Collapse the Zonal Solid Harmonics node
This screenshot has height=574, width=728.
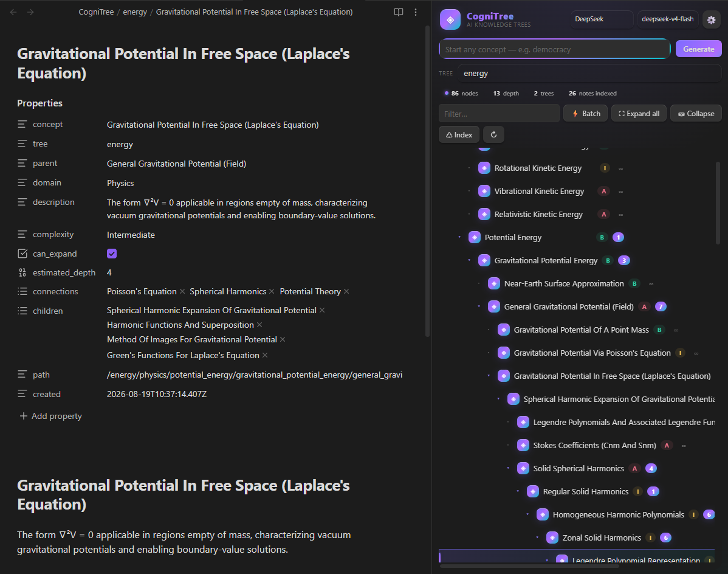(x=538, y=538)
